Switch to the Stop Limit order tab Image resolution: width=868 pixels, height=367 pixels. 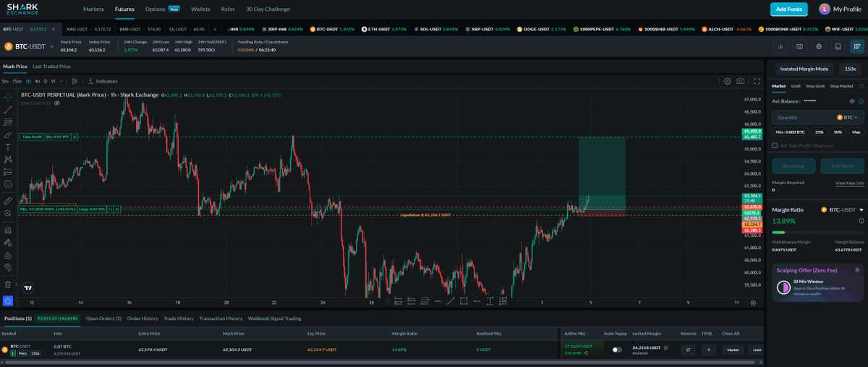click(x=815, y=86)
